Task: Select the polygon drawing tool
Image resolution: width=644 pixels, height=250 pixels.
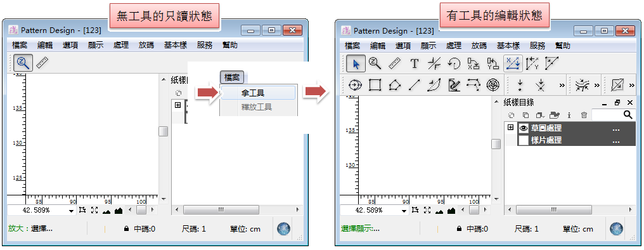Action: [x=395, y=85]
